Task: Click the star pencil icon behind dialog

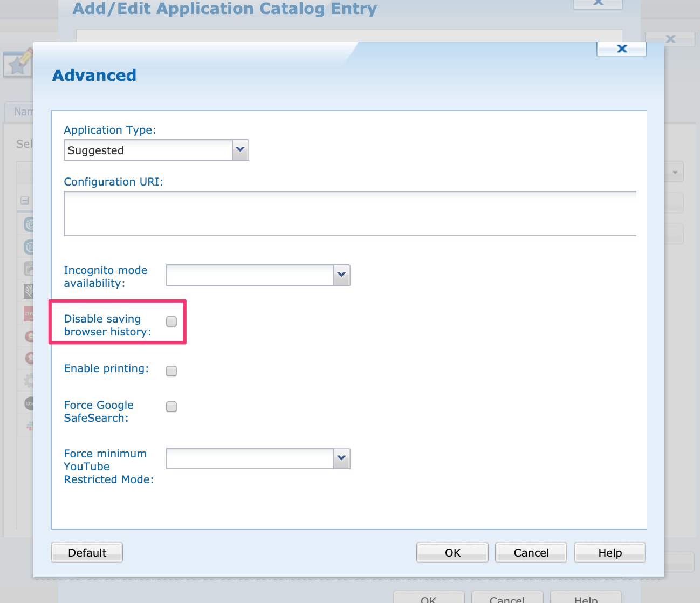Action: tap(18, 64)
